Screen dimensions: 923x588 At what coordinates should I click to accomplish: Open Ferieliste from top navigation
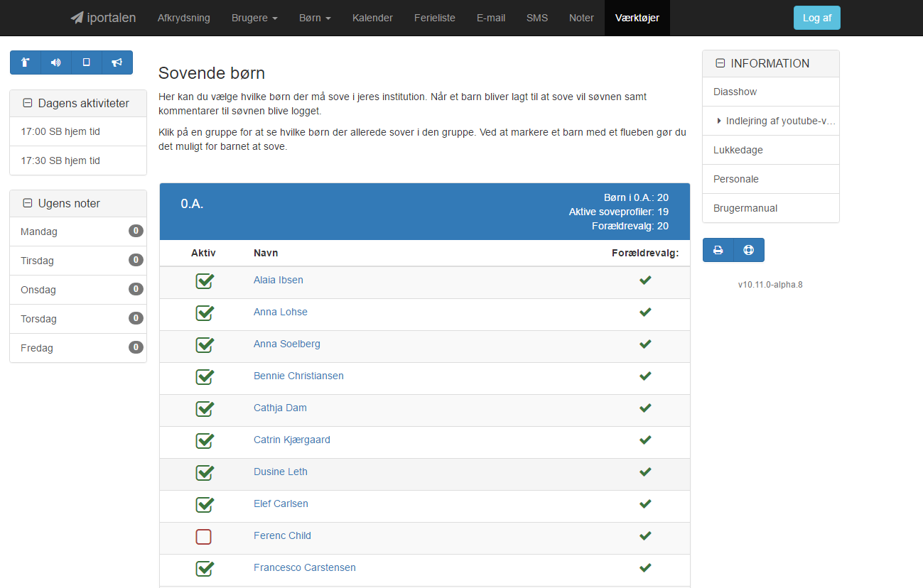coord(435,18)
